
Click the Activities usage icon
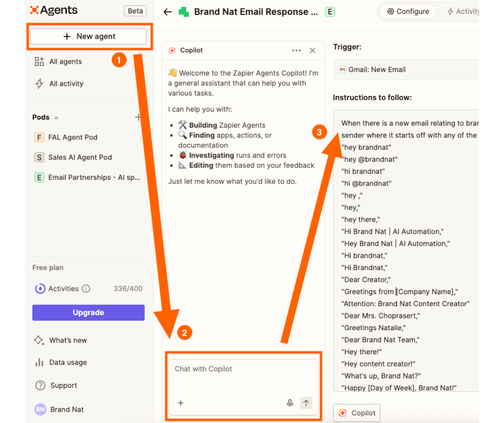(x=40, y=288)
